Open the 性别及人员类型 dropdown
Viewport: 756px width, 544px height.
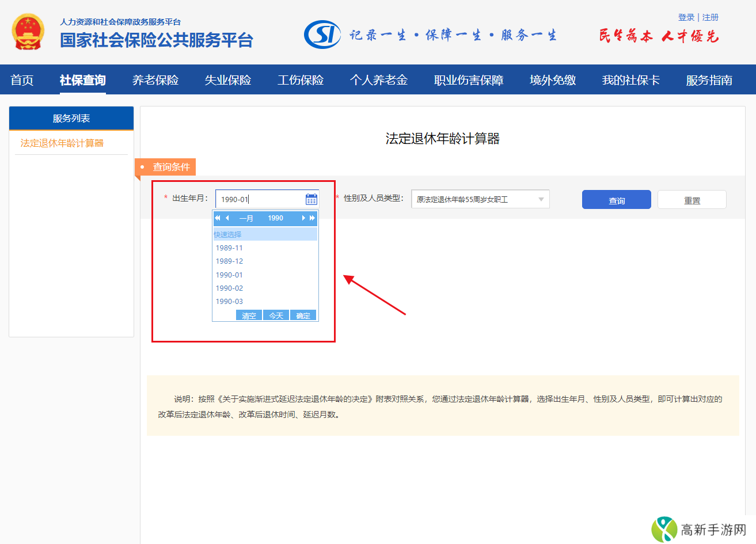pyautogui.click(x=480, y=199)
